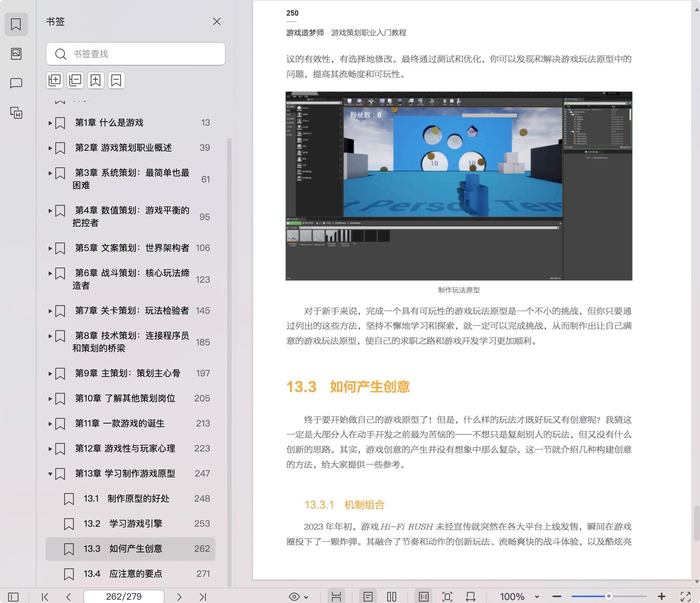Expand 第8章 技术策划 bookmark
The width and height of the screenshot is (700, 603).
50,336
